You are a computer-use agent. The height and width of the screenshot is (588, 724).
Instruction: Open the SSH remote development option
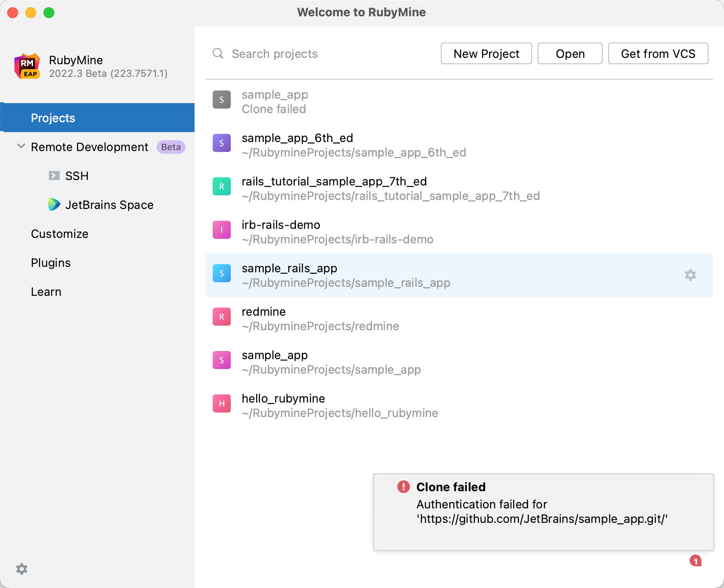(x=77, y=176)
